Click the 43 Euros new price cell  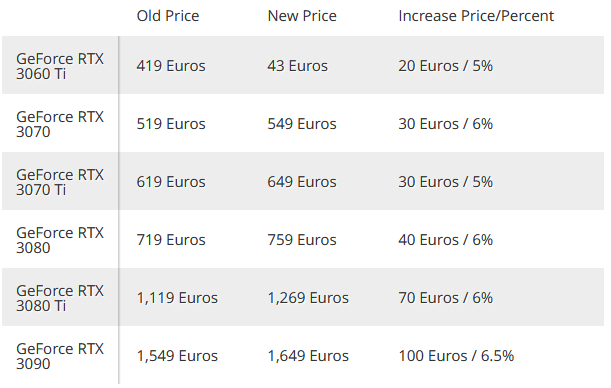(297, 66)
